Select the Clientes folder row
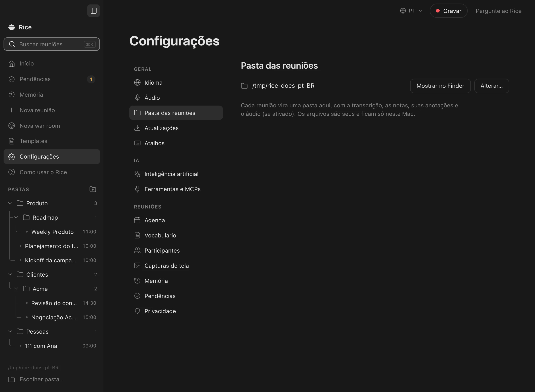The image size is (535, 392). (x=52, y=275)
